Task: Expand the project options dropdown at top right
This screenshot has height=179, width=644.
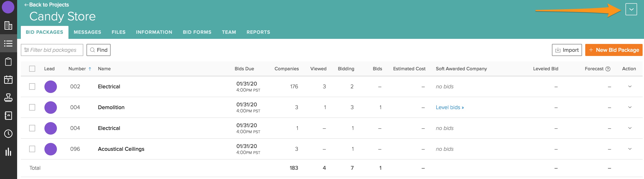Action: 631,9
